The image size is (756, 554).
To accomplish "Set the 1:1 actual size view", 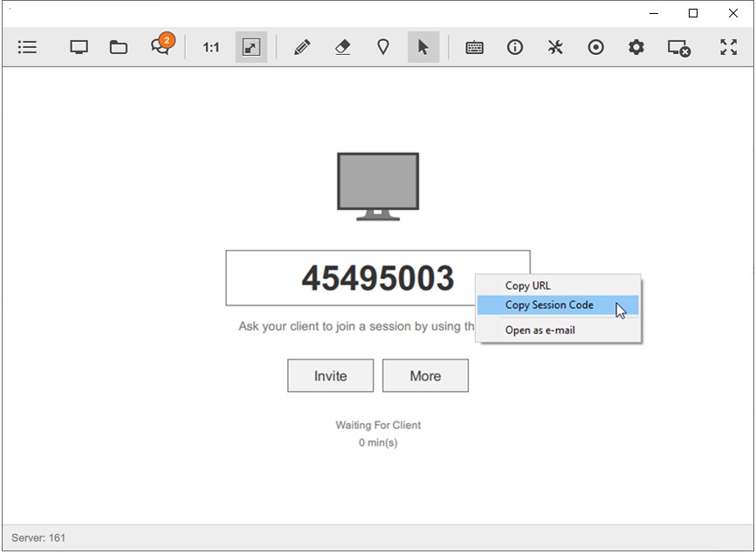I will pos(211,47).
